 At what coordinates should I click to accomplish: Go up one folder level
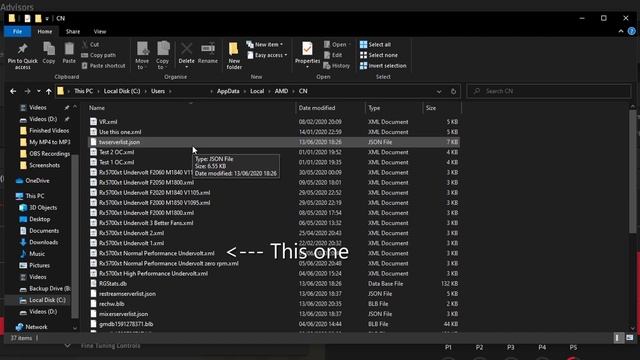click(x=49, y=91)
